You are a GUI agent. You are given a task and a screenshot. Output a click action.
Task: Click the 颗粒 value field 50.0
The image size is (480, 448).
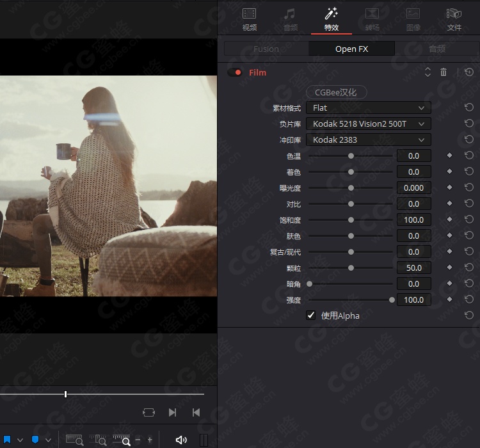point(414,268)
